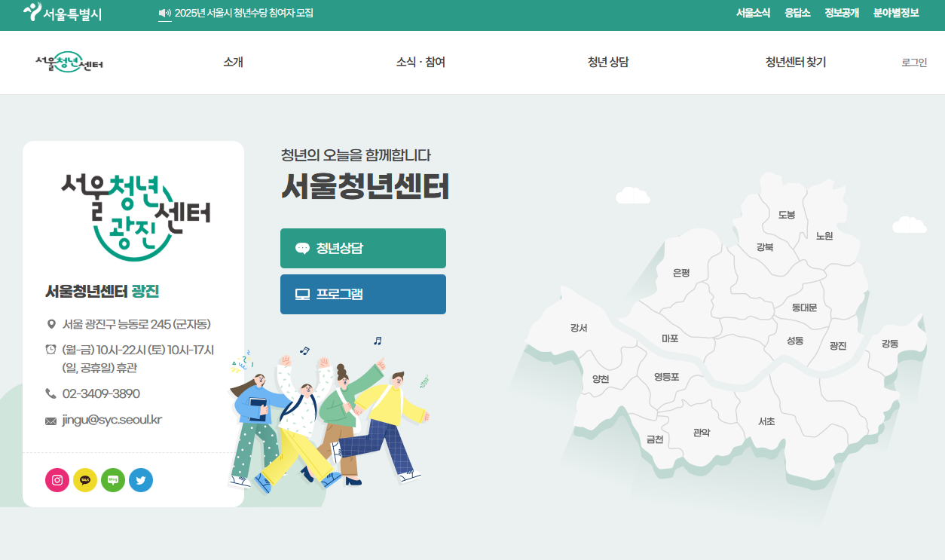Select 은평 district on the map

pyautogui.click(x=681, y=273)
